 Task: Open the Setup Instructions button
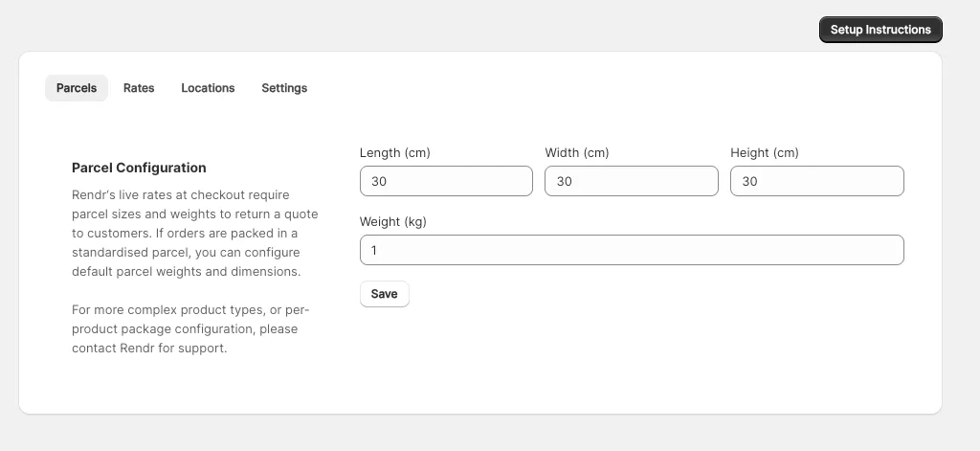[x=880, y=30]
